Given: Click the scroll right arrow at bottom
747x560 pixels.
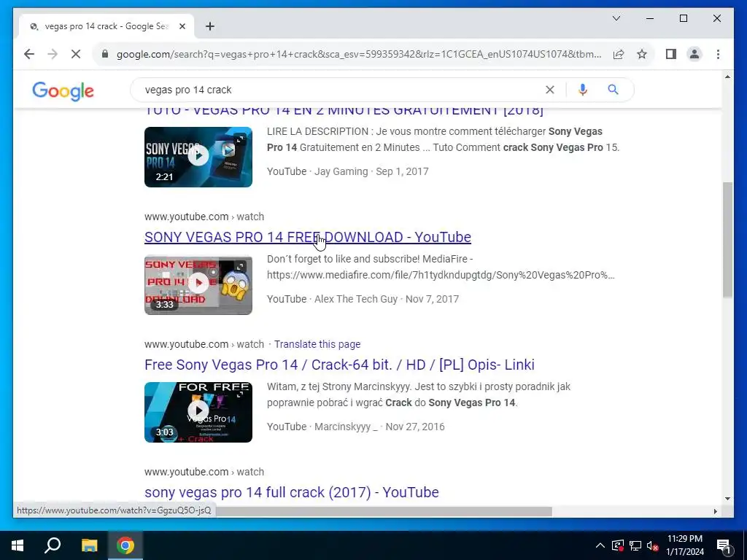Looking at the screenshot, I should (715, 511).
